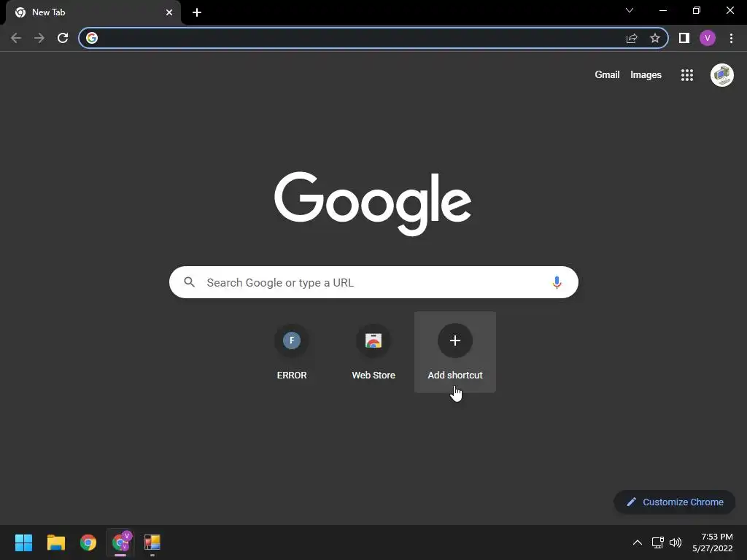Open the purple V profile menu

pyautogui.click(x=708, y=38)
